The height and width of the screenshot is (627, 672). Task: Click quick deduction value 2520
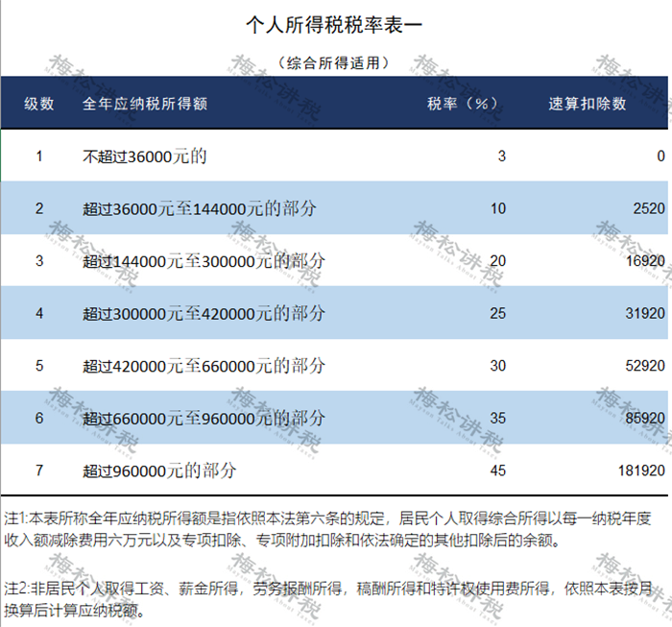(x=649, y=208)
